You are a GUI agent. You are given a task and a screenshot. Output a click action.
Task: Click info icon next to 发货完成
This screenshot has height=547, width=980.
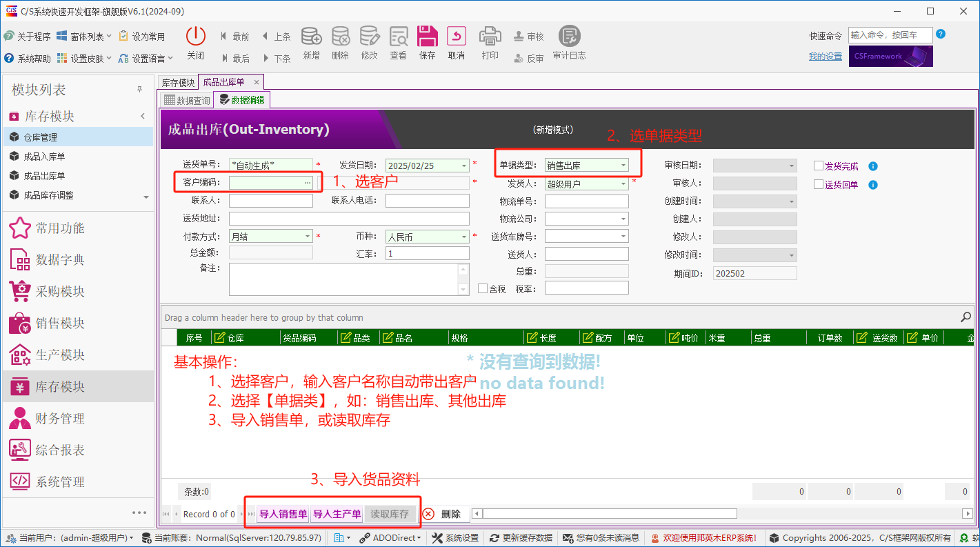(x=873, y=166)
